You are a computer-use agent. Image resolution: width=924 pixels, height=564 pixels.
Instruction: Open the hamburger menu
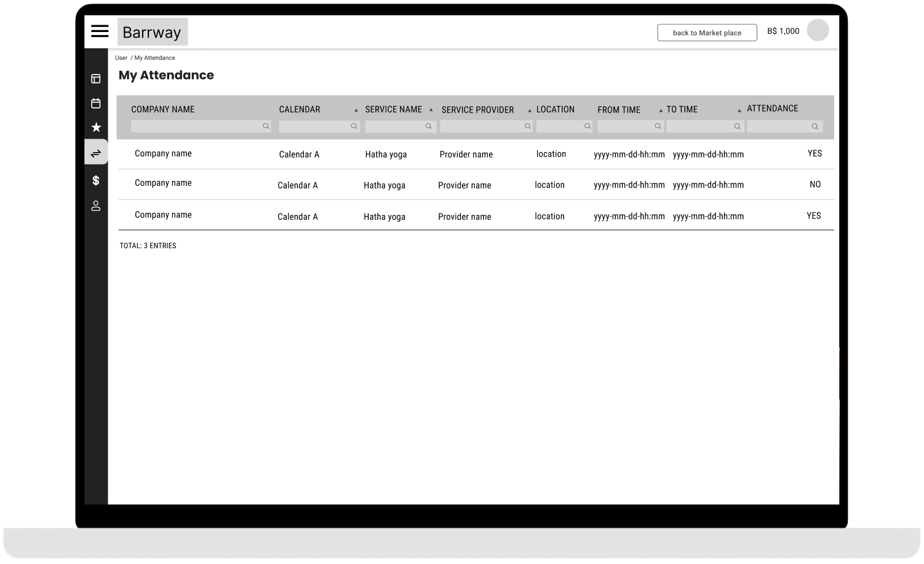pos(100,31)
